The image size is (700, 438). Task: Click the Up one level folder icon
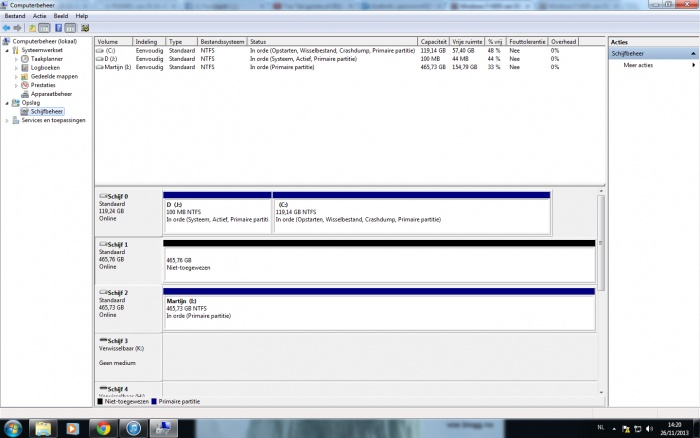pos(32,28)
